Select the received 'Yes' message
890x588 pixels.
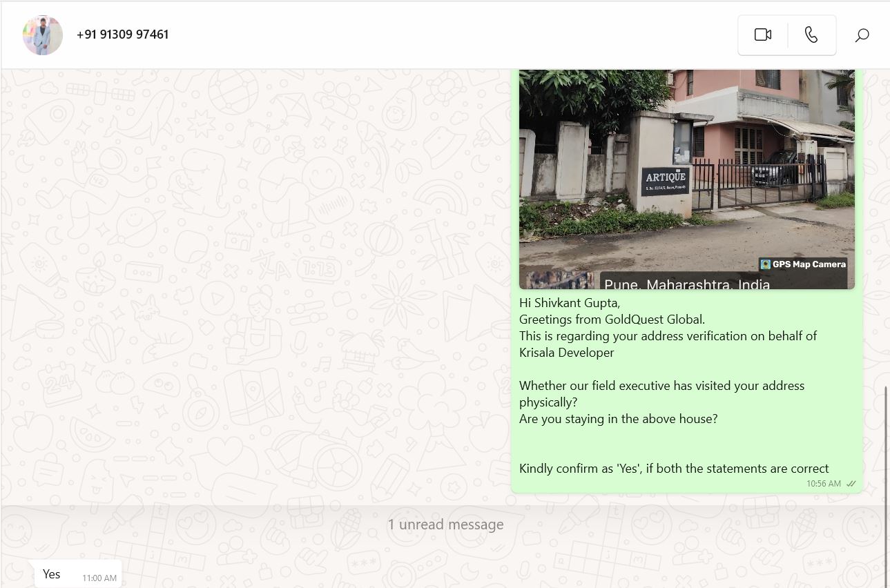point(78,574)
